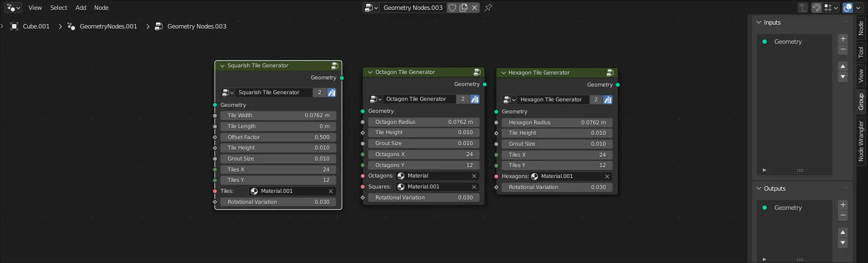Open the Add menu
The width and height of the screenshot is (868, 263).
(x=81, y=8)
